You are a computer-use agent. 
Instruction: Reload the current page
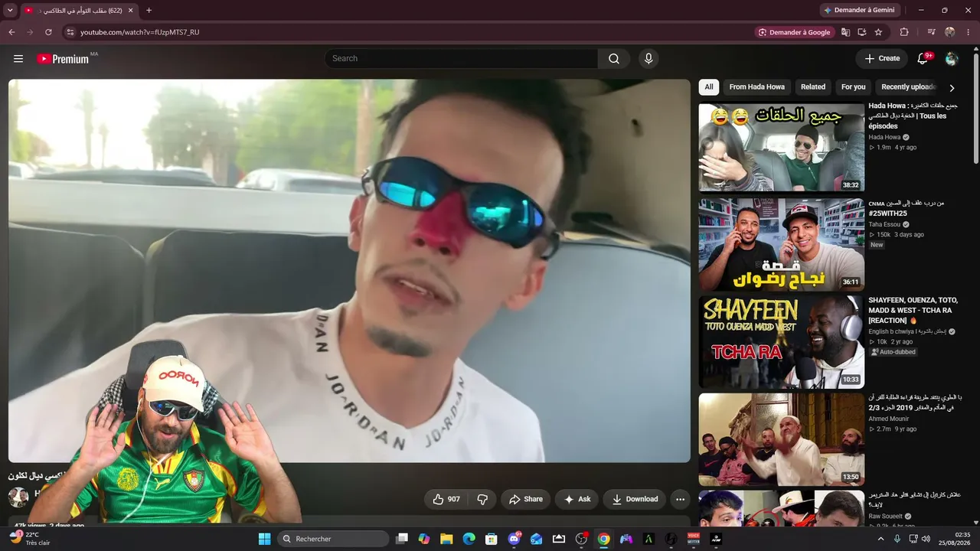click(48, 32)
